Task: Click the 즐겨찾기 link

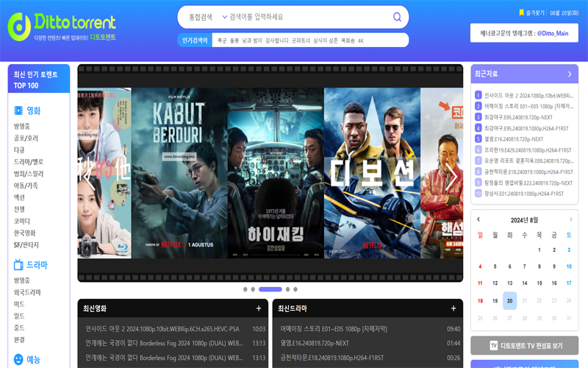Action: tap(535, 13)
